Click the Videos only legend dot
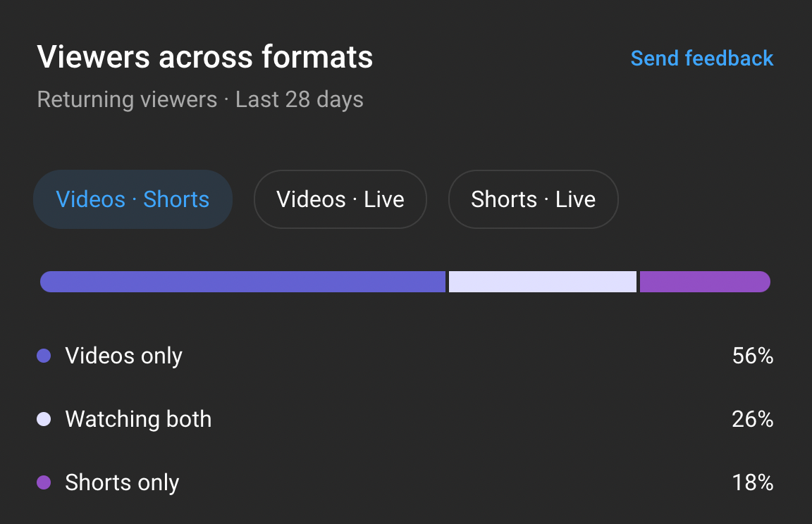This screenshot has width=812, height=524. [44, 356]
